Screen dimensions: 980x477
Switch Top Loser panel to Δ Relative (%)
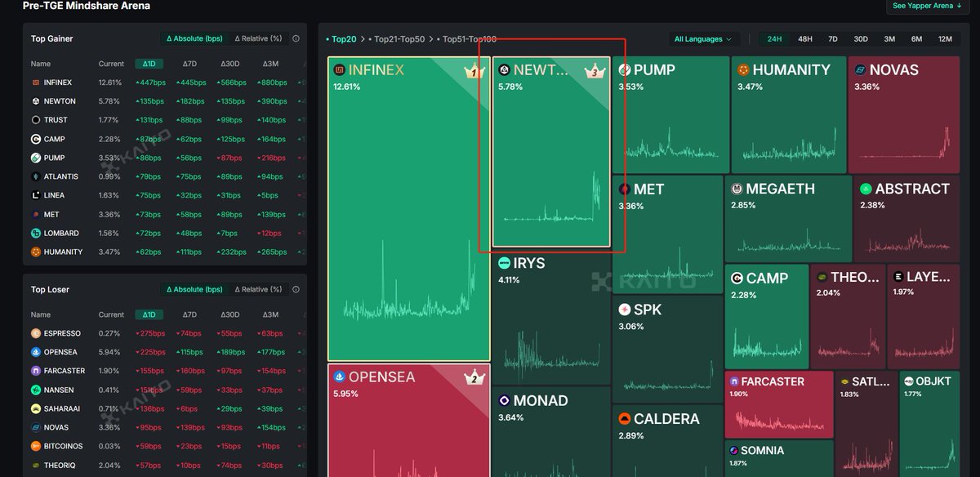tap(258, 289)
